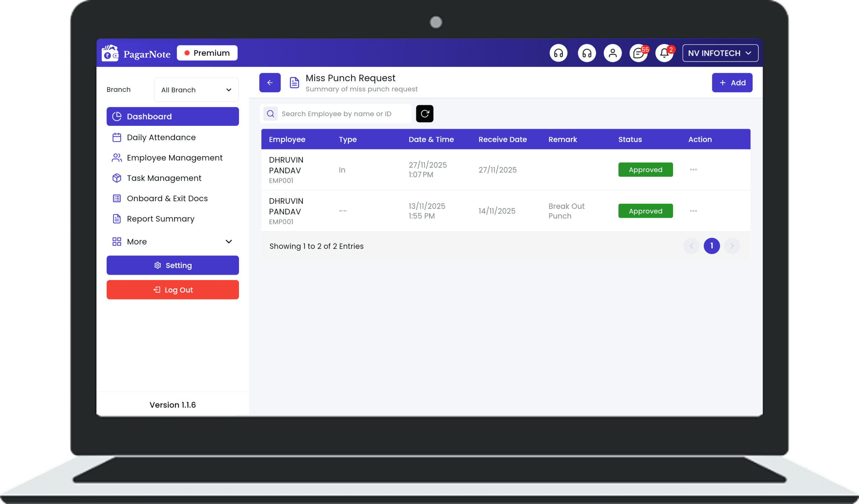Open the All Branch dropdown
Image resolution: width=859 pixels, height=504 pixels.
[x=196, y=90]
